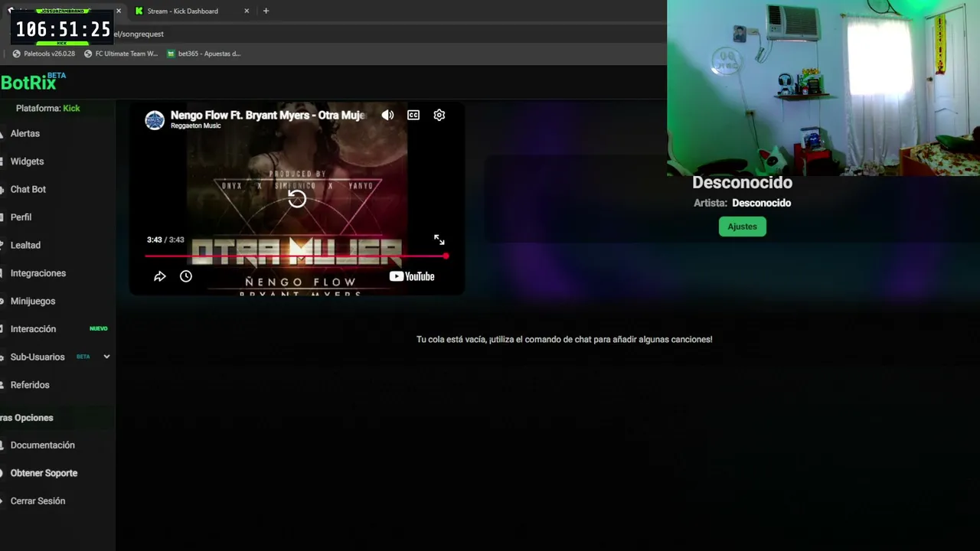Click the Artista: Desconocido line
Image resolution: width=980 pixels, height=551 pixels.
(742, 203)
